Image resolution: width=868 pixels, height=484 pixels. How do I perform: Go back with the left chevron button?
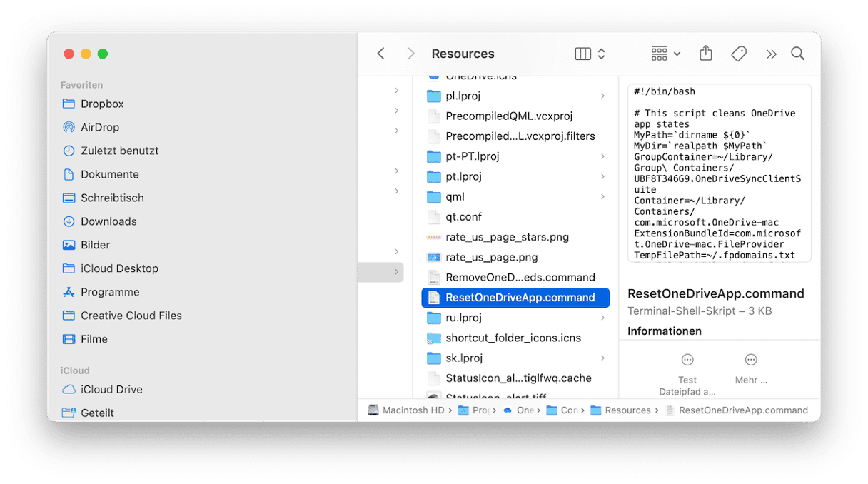pos(381,54)
